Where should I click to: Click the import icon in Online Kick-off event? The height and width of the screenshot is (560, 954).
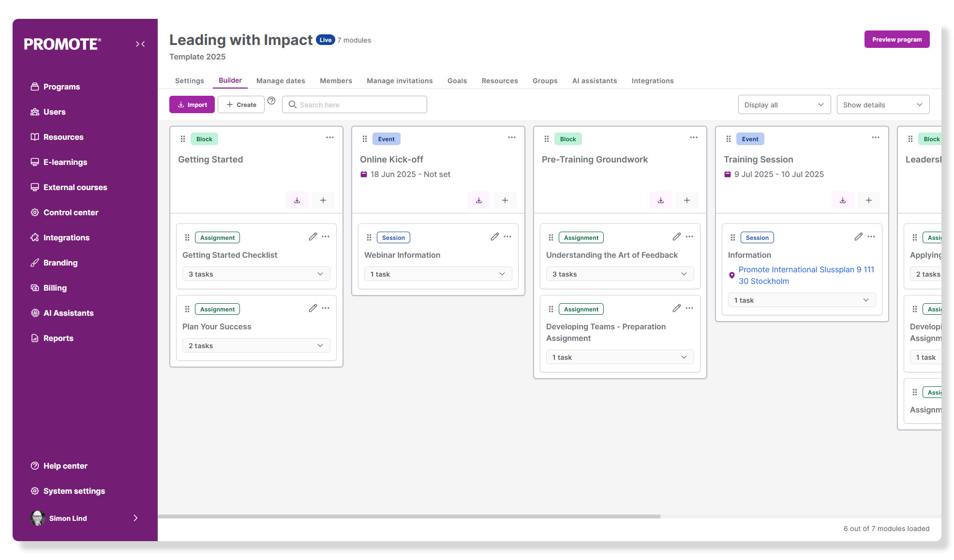point(479,200)
